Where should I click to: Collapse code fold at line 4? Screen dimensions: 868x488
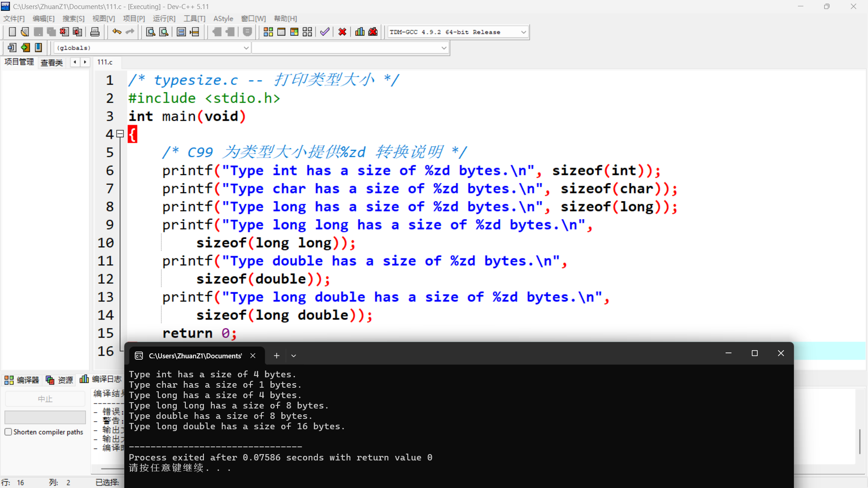click(120, 134)
